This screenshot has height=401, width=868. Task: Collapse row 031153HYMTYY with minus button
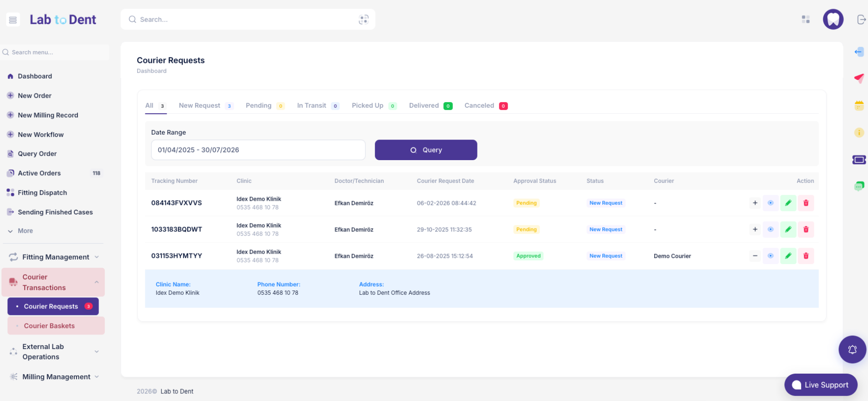point(755,256)
